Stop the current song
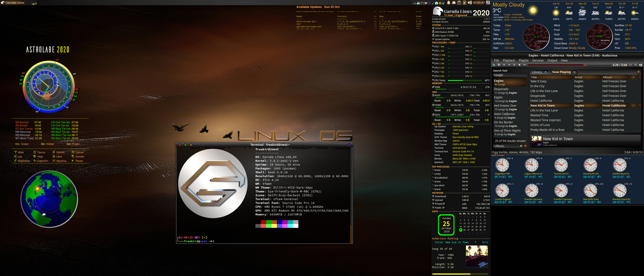Screen dimensions: 644x276 point(520,65)
